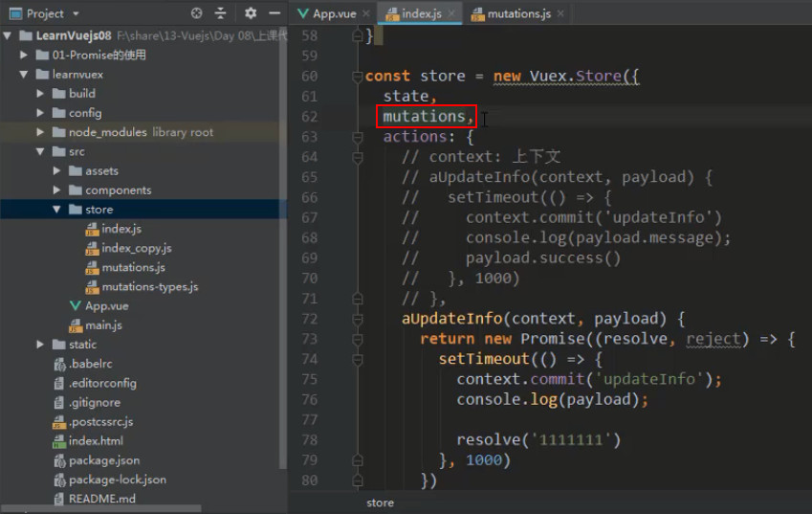Collapse code fold marker at line 74
This screenshot has height=514, width=812.
coord(357,359)
